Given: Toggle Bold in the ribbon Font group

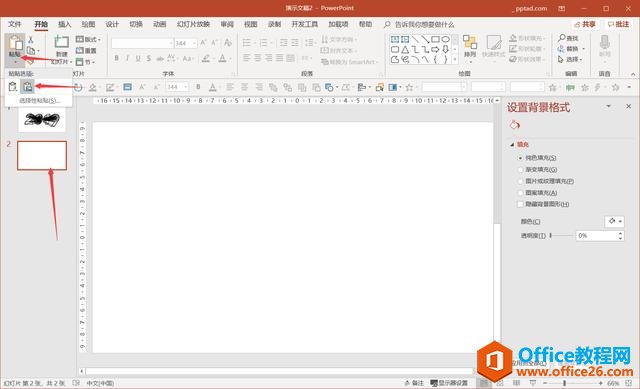Looking at the screenshot, I should pyautogui.click(x=116, y=59).
